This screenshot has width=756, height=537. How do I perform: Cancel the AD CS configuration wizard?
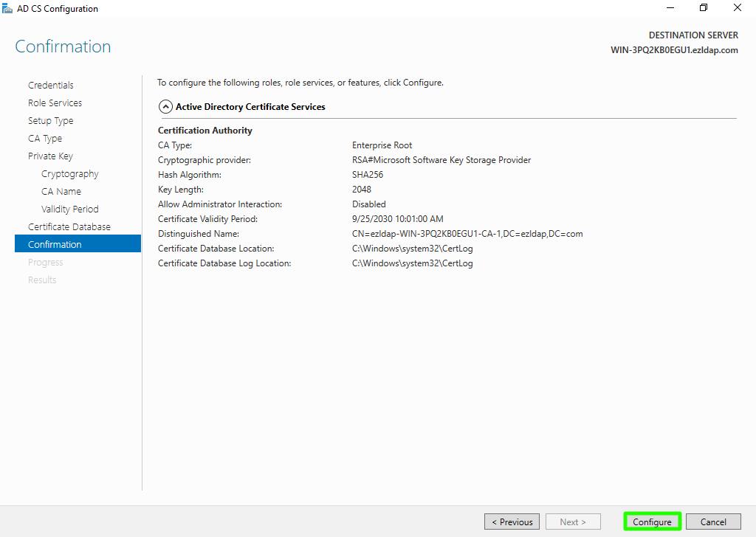click(712, 522)
